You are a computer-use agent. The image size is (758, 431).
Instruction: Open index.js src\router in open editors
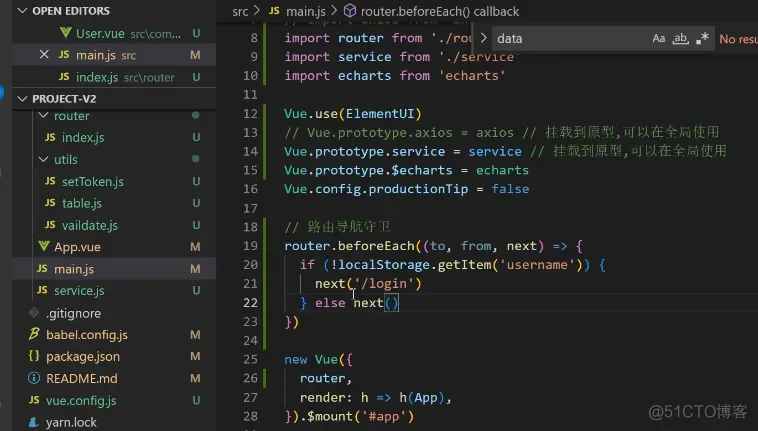[x=114, y=77]
